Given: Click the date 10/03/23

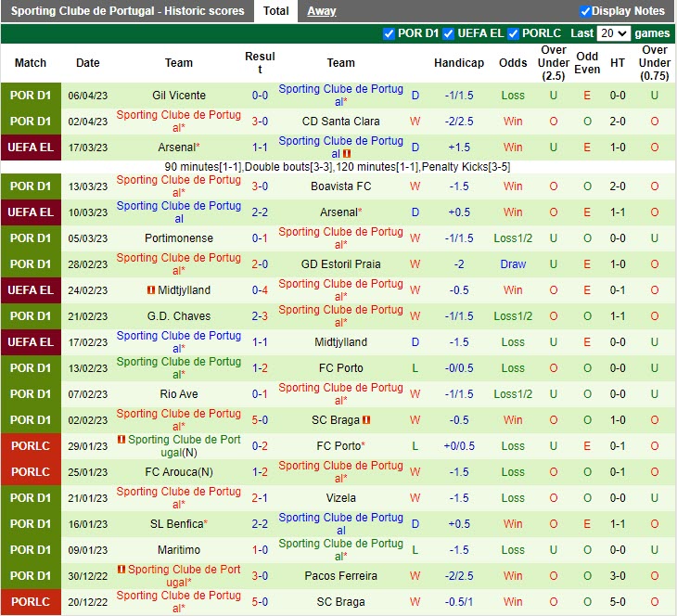Looking at the screenshot, I should click(x=88, y=212).
